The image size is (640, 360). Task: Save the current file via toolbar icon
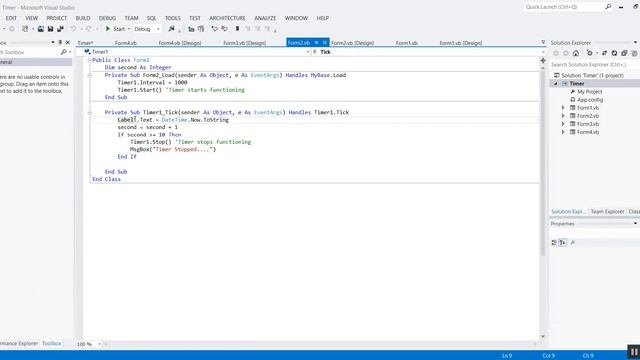[x=51, y=29]
